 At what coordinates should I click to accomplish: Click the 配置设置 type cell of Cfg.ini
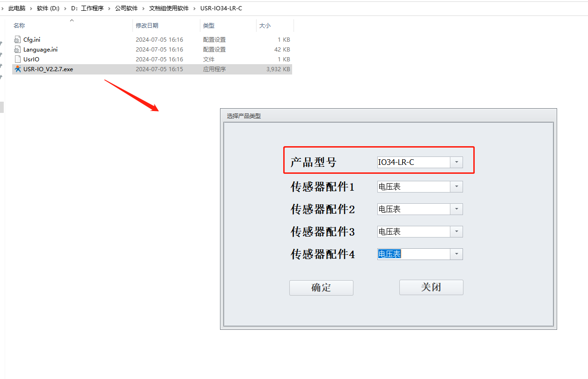pyautogui.click(x=214, y=40)
